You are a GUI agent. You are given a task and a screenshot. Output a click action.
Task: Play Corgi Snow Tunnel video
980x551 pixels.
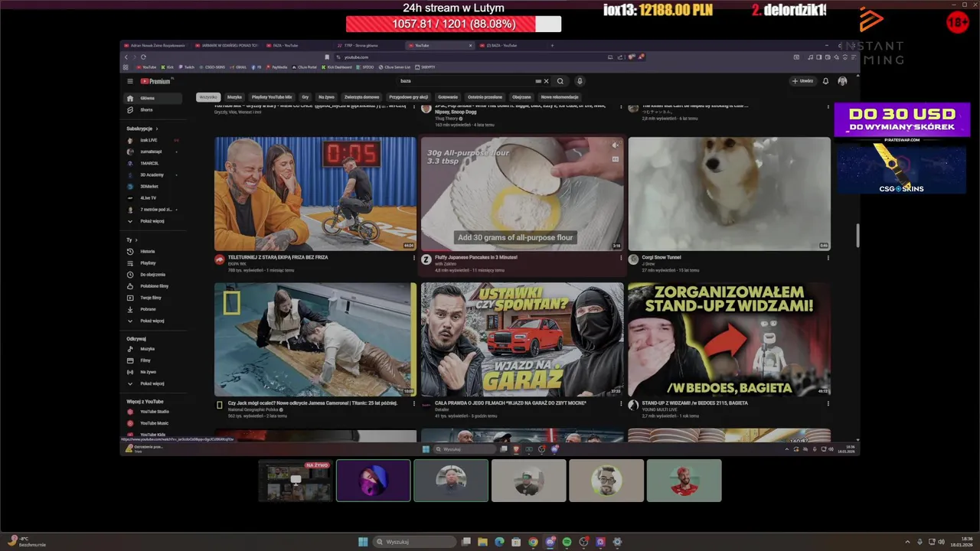click(x=729, y=194)
